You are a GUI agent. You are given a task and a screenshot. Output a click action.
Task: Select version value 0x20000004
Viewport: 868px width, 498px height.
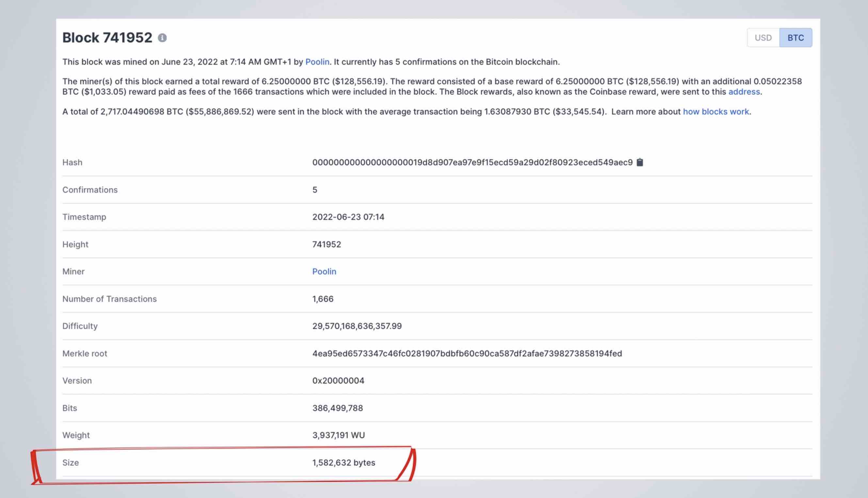pyautogui.click(x=338, y=381)
